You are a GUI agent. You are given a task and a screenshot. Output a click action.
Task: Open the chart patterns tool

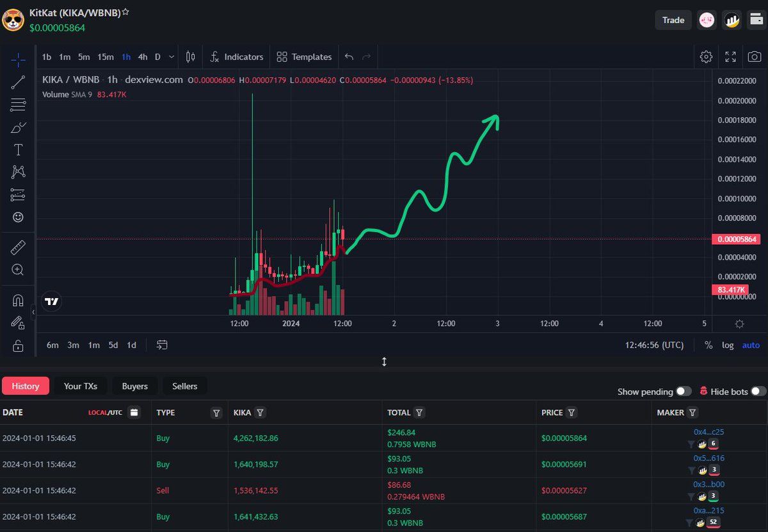[18, 172]
